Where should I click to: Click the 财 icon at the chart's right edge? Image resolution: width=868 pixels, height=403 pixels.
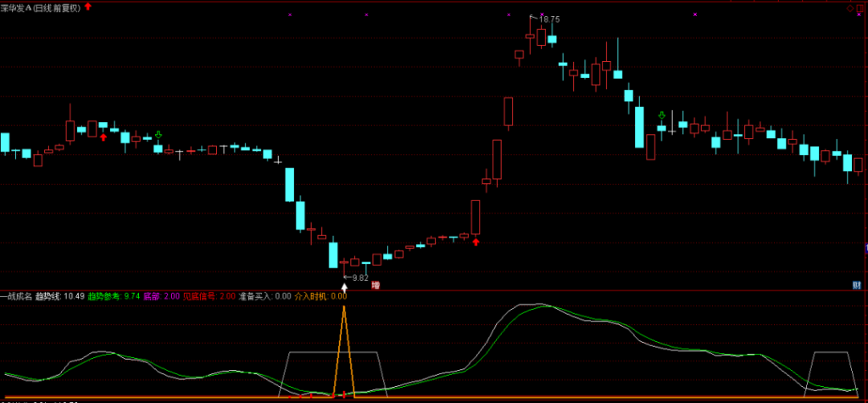point(858,285)
